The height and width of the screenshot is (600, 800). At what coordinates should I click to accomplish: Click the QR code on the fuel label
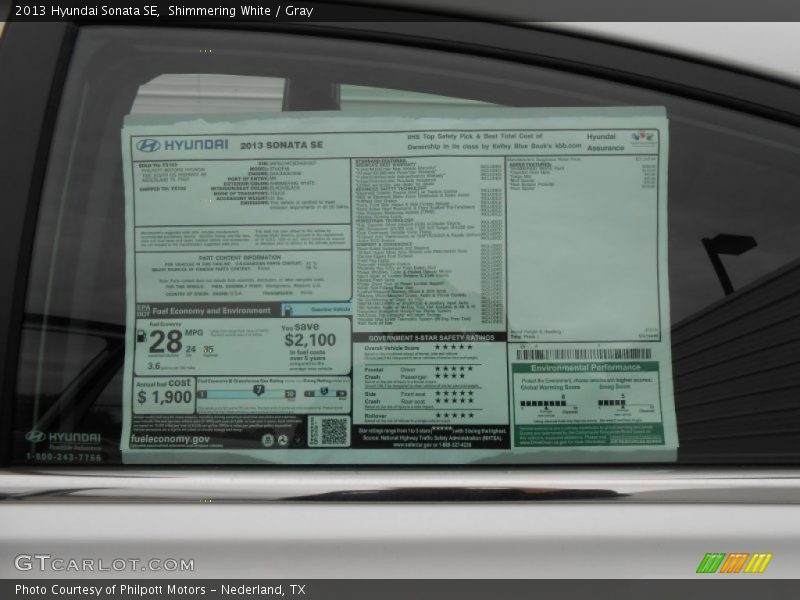334,431
